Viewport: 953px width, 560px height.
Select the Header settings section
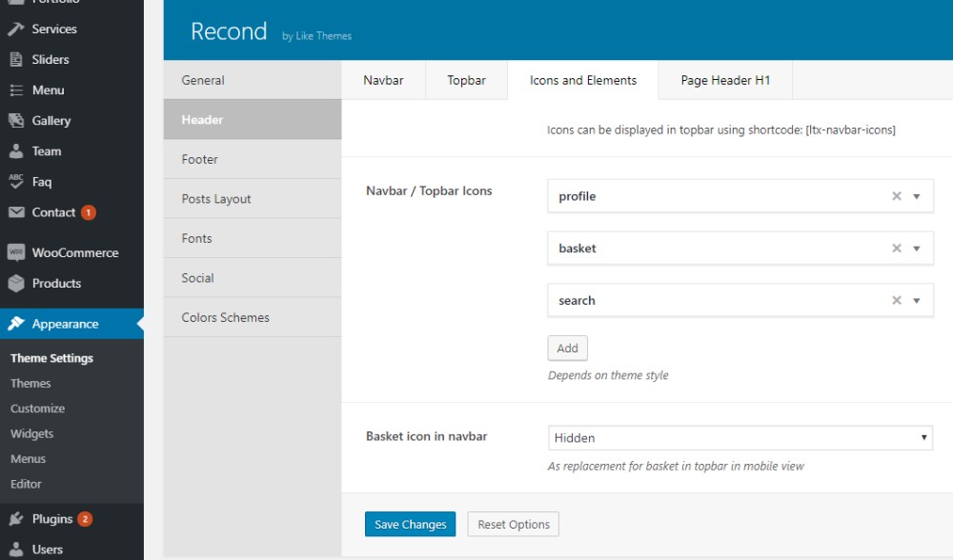click(253, 120)
